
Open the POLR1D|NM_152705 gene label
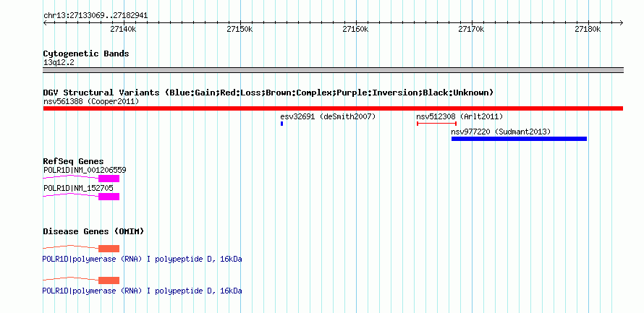click(78, 188)
